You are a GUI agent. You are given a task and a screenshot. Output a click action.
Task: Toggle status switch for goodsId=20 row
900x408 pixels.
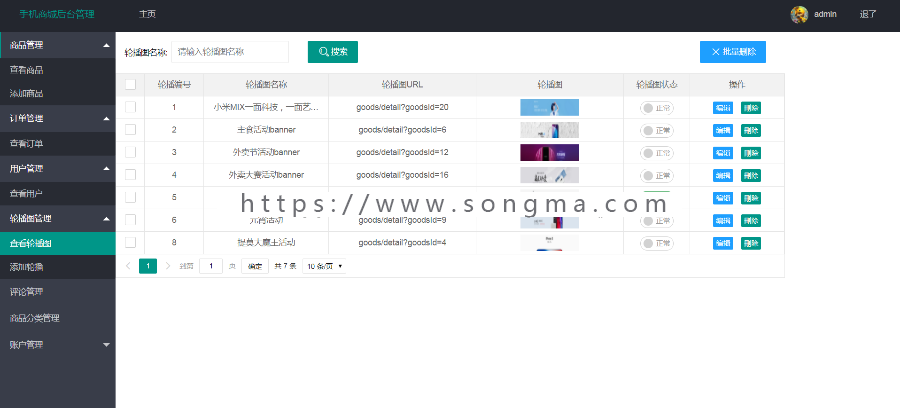tap(657, 108)
